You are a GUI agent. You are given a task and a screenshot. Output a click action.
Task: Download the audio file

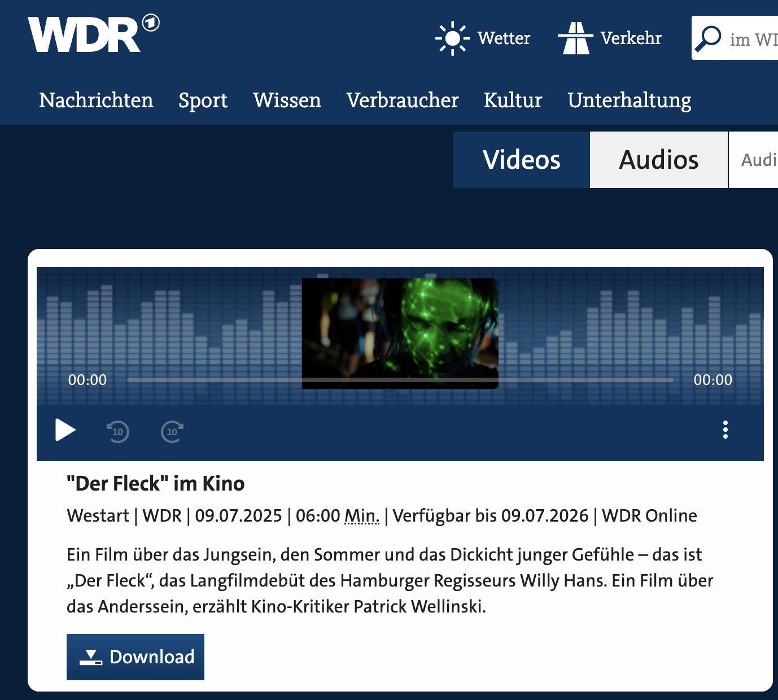[136, 657]
